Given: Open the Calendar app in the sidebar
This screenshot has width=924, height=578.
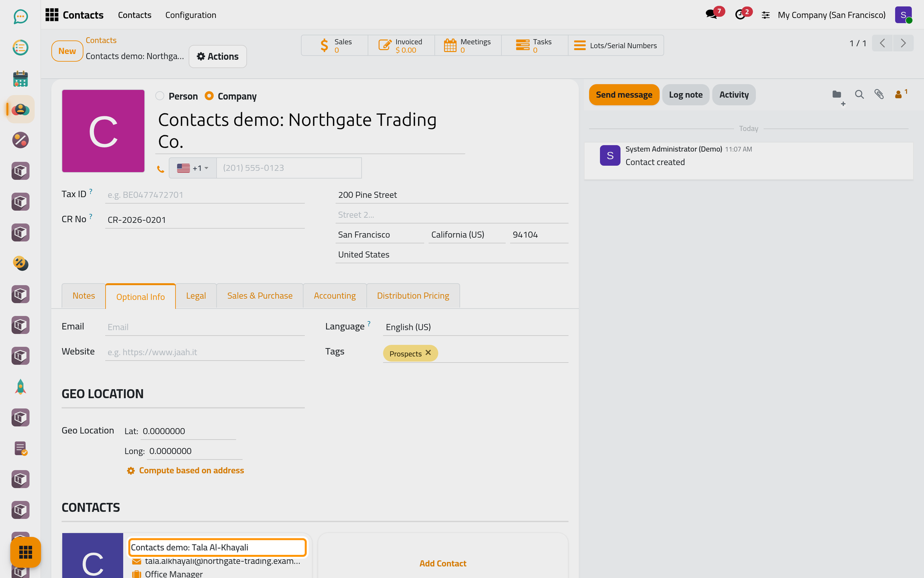Looking at the screenshot, I should (20, 79).
